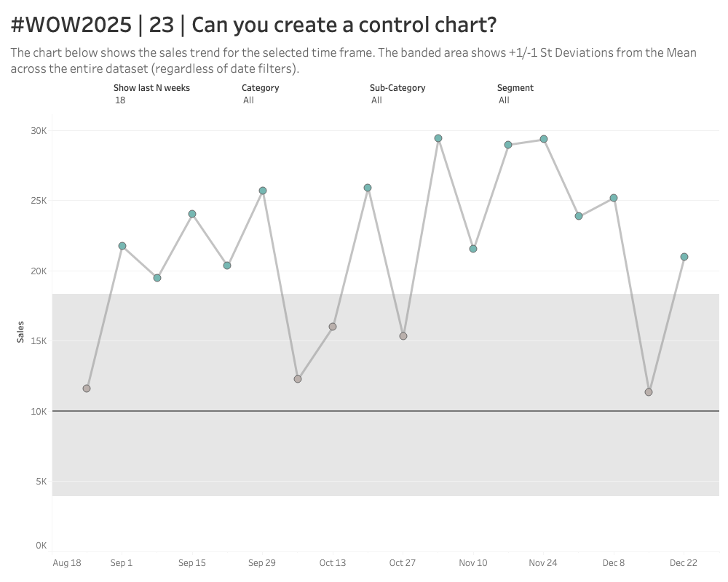Select the grey Oct 13 data point
The image size is (728, 582).
point(333,327)
